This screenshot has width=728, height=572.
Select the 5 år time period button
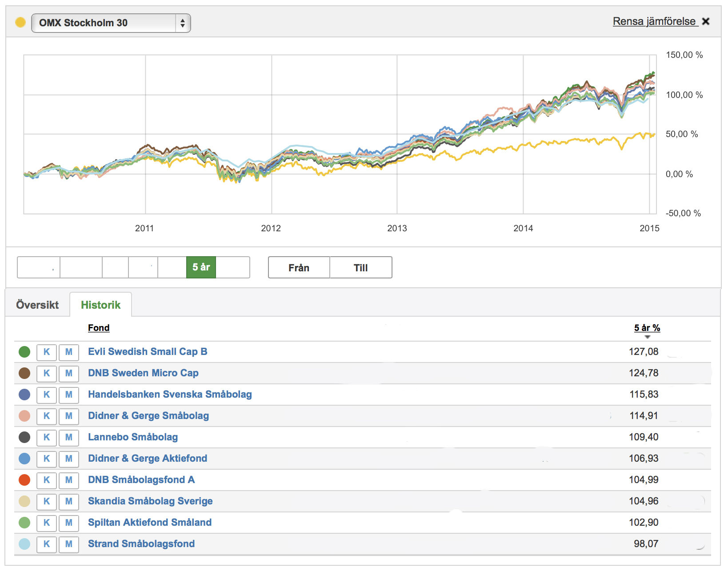(x=201, y=267)
